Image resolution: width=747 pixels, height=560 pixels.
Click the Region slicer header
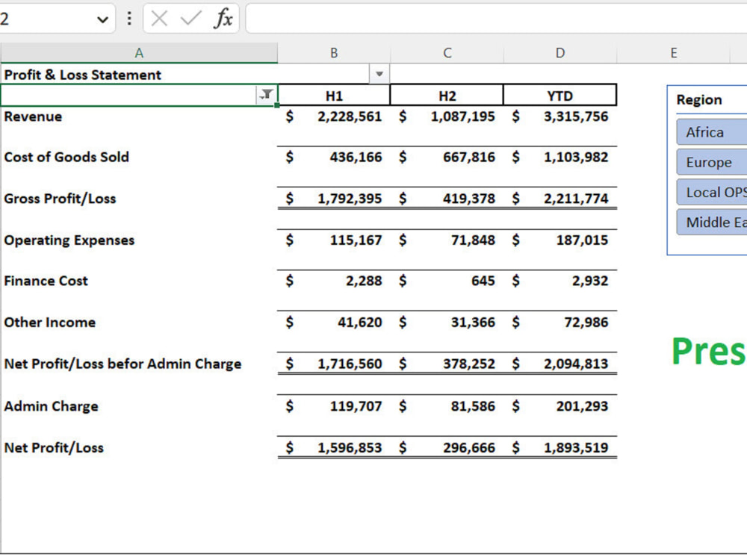(699, 99)
